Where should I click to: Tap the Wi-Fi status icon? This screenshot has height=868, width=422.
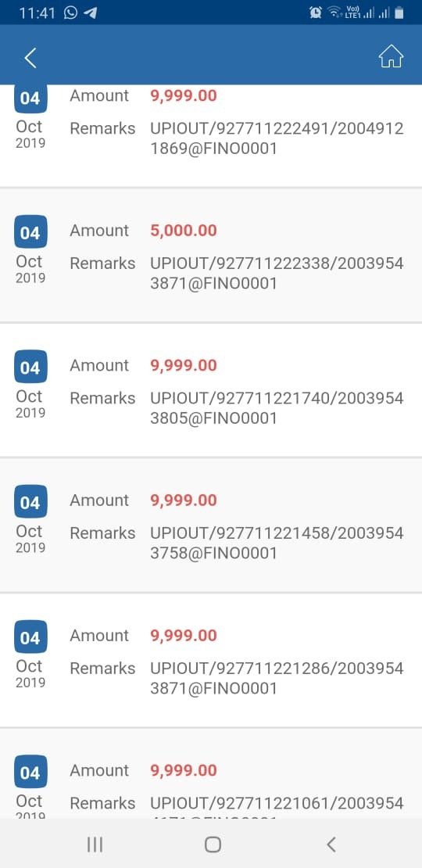point(334,13)
